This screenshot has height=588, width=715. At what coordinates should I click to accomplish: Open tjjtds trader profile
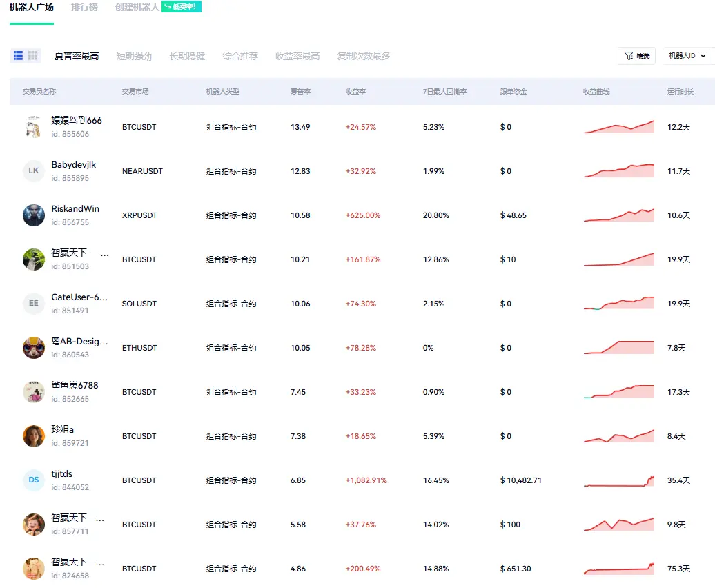pyautogui.click(x=61, y=474)
